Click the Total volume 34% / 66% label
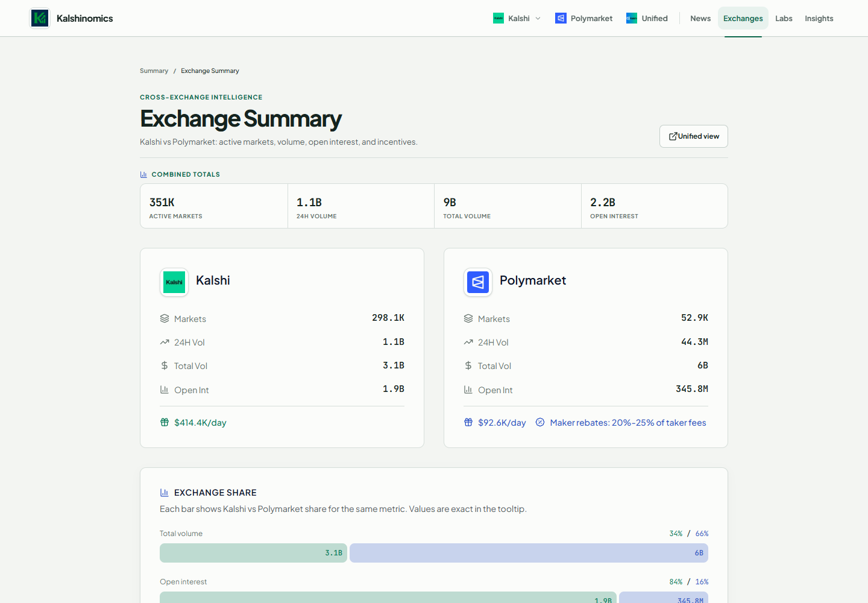 689,534
